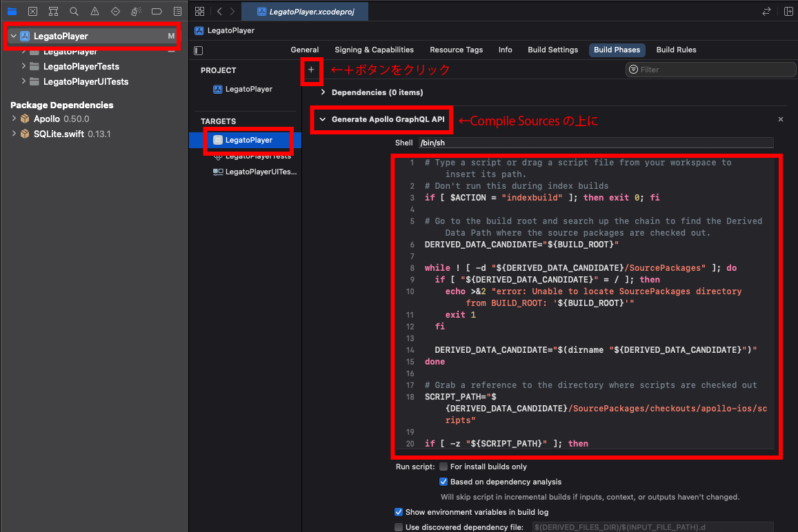Viewport: 798px width, 532px height.
Task: Open the Debug navigator
Action: click(136, 11)
